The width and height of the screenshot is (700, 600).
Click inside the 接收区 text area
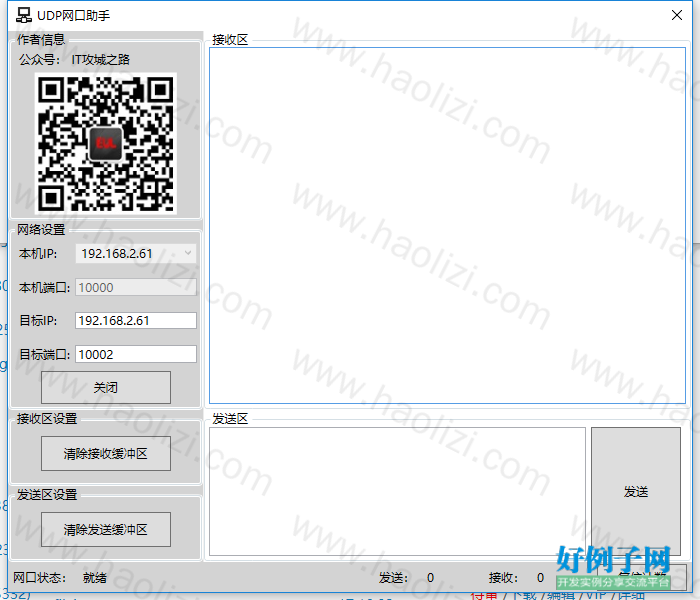click(x=447, y=225)
